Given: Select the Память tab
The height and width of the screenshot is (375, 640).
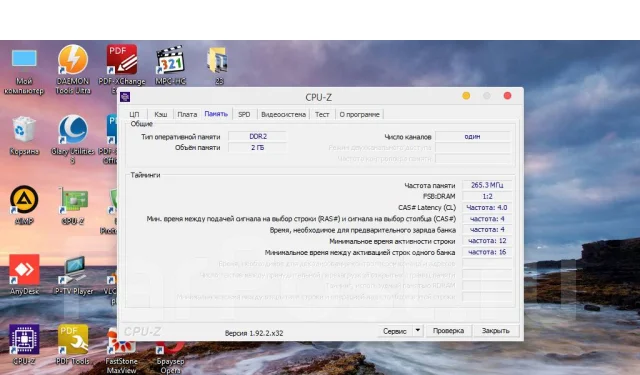Looking at the screenshot, I should (216, 113).
